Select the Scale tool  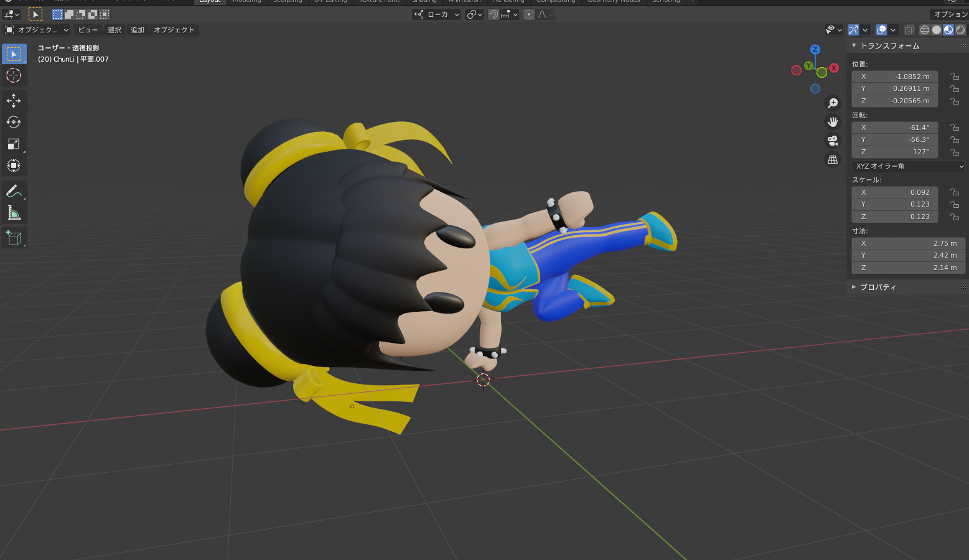(14, 144)
